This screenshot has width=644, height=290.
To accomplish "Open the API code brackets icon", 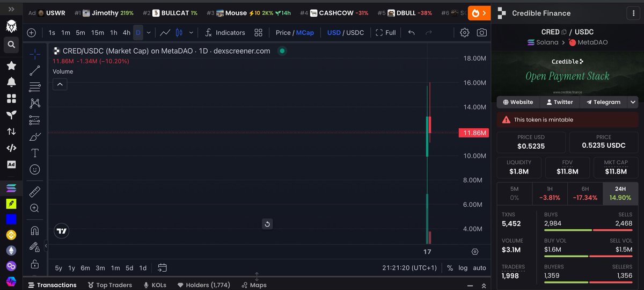I will point(11,148).
